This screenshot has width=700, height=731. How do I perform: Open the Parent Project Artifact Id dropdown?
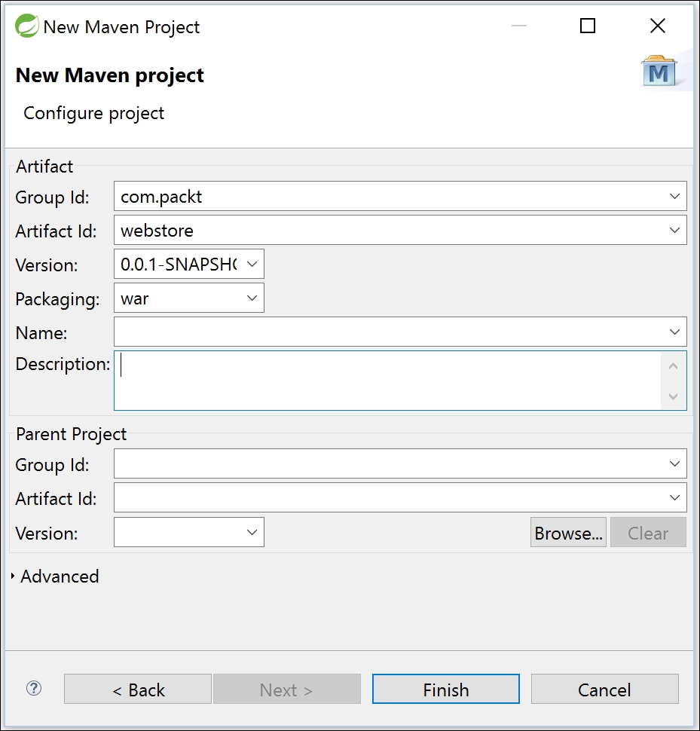(674, 498)
